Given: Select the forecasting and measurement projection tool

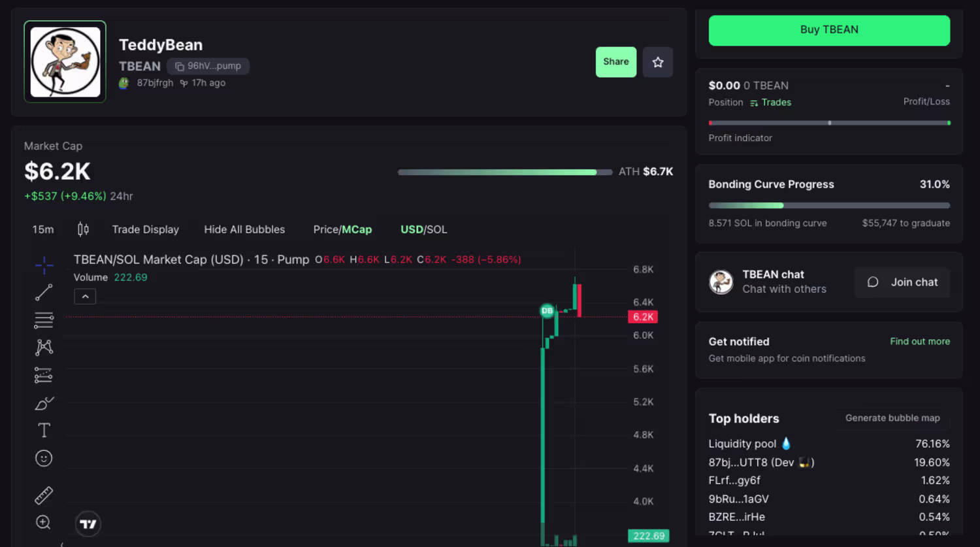Looking at the screenshot, I should tap(44, 375).
